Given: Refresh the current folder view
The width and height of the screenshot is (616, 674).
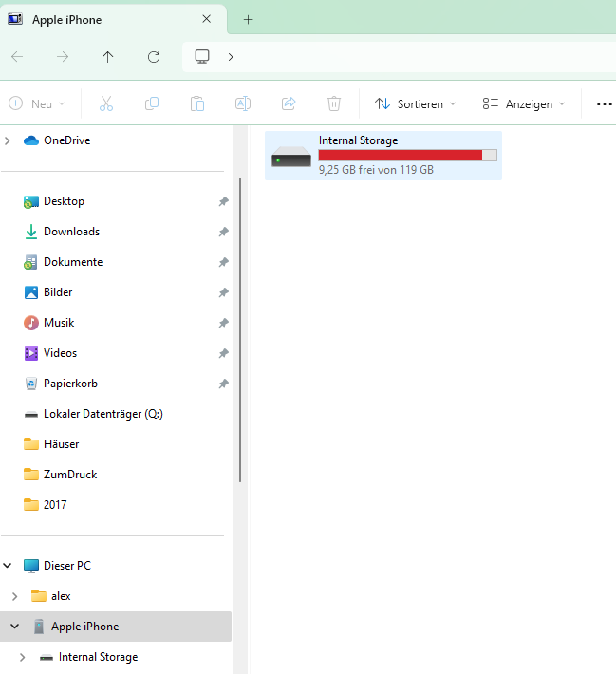Looking at the screenshot, I should coord(154,57).
